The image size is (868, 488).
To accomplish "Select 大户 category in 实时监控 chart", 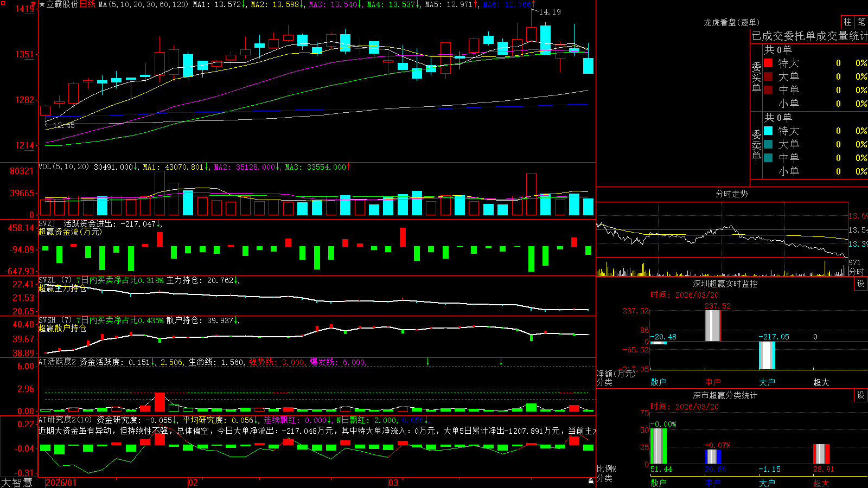I will 767,382.
